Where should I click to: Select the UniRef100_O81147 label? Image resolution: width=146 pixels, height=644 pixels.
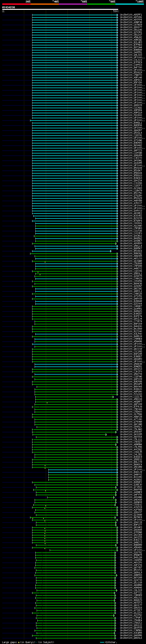131,35
